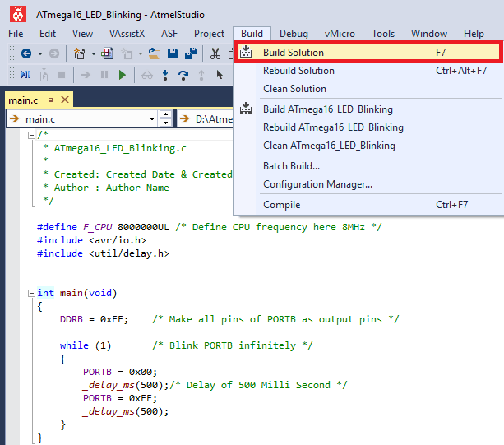Click the Atmel Studio ladybug logo

click(x=18, y=14)
